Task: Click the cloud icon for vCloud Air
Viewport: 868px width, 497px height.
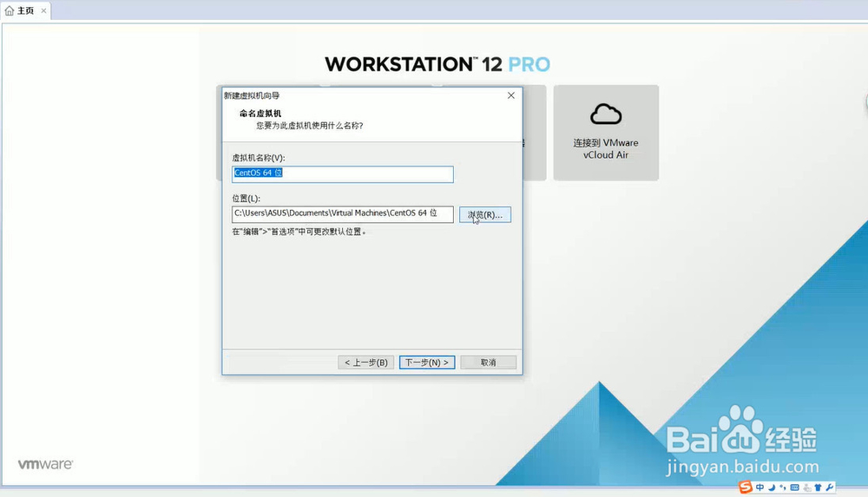Action: click(x=606, y=114)
